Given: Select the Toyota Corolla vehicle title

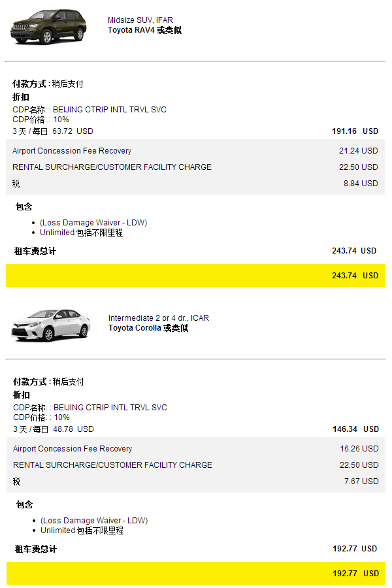Looking at the screenshot, I should pyautogui.click(x=148, y=328).
